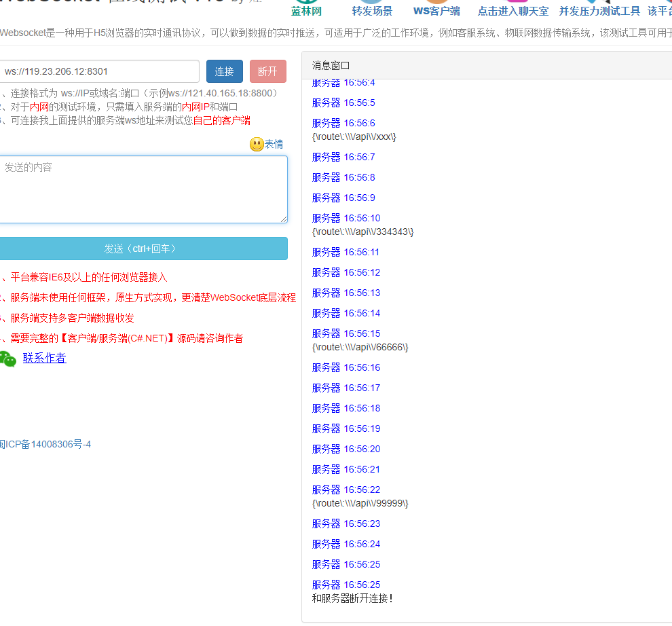Click the 服务器 16:56:8 entry

click(x=343, y=177)
